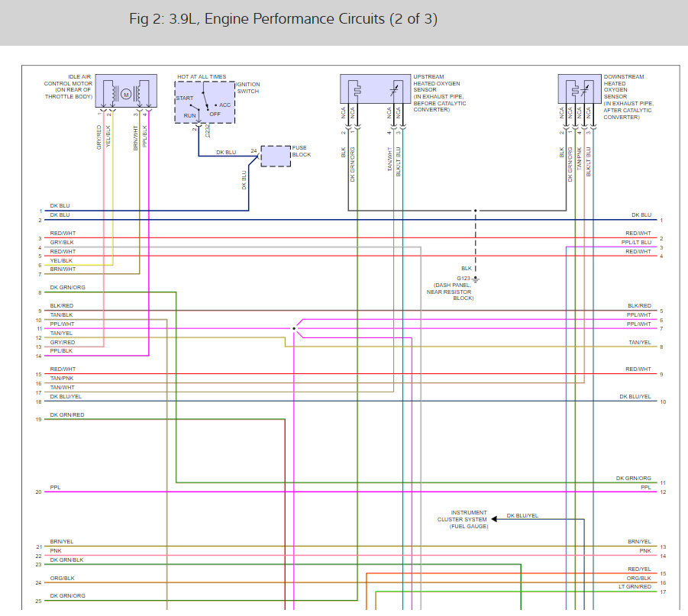Image resolution: width=688 pixels, height=616 pixels.
Task: Click the DK GRN/ORG label at left pin 8
Action: (x=67, y=287)
